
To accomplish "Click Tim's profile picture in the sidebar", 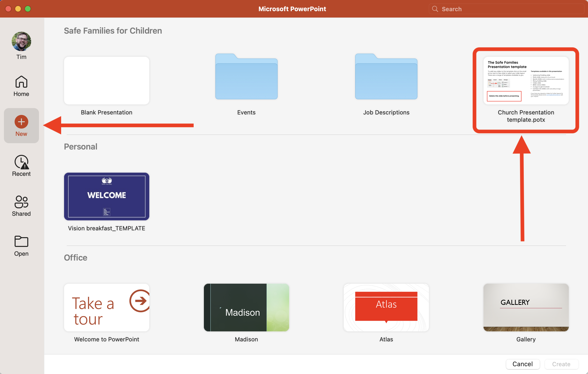I will [21, 41].
